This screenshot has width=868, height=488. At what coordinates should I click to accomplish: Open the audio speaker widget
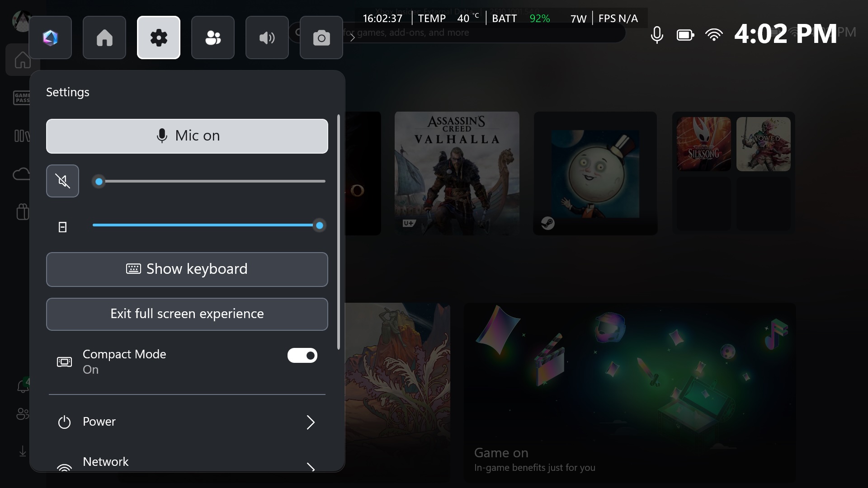pyautogui.click(x=267, y=38)
